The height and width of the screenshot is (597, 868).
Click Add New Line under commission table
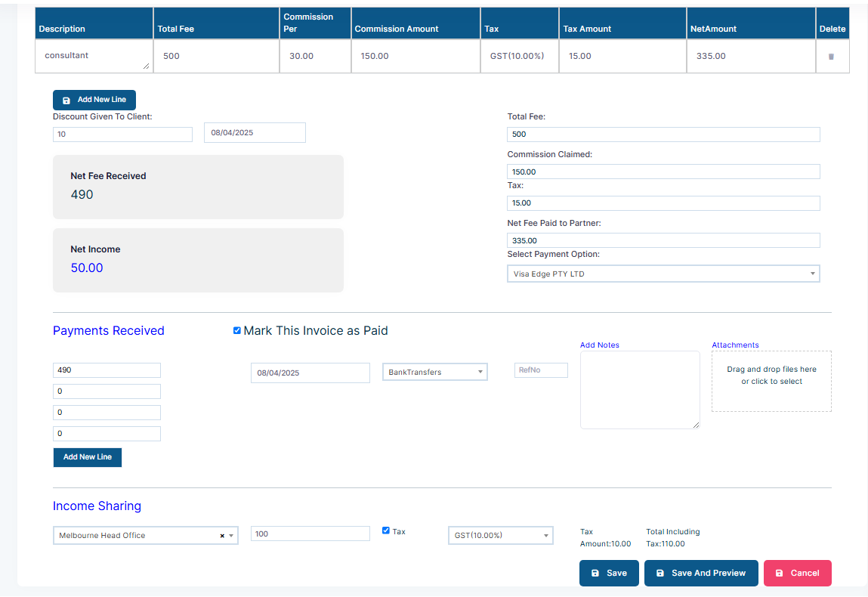pos(94,101)
